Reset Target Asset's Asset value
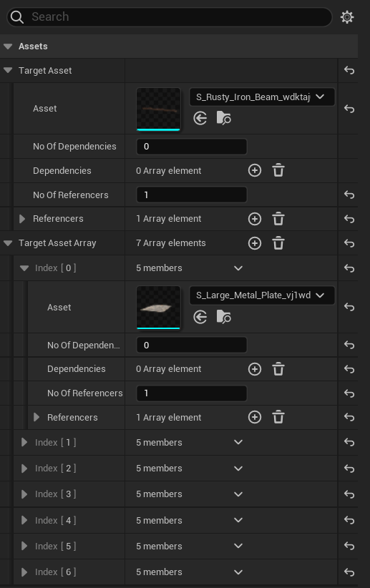 coord(349,109)
